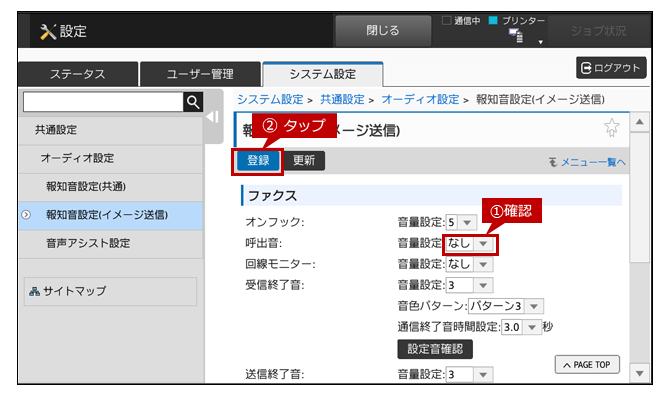Click the scrollbar down arrow
The image size is (670, 396).
point(640,374)
